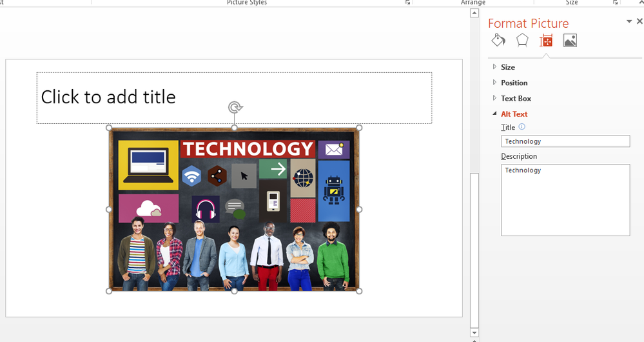
Task: Click the Alt Text Description box
Action: coord(565,200)
